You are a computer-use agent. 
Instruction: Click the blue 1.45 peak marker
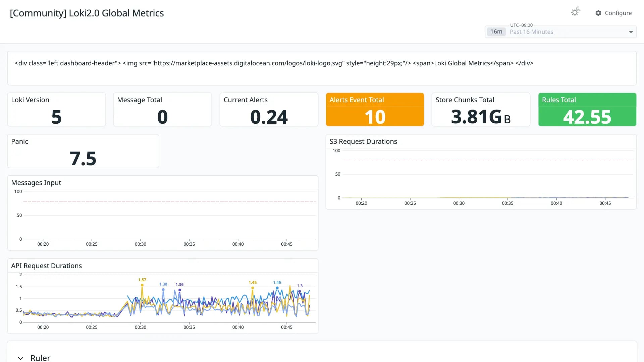[277, 288]
